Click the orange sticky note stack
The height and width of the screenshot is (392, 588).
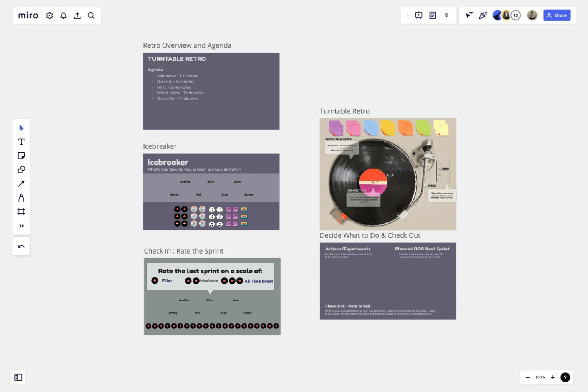(x=405, y=128)
